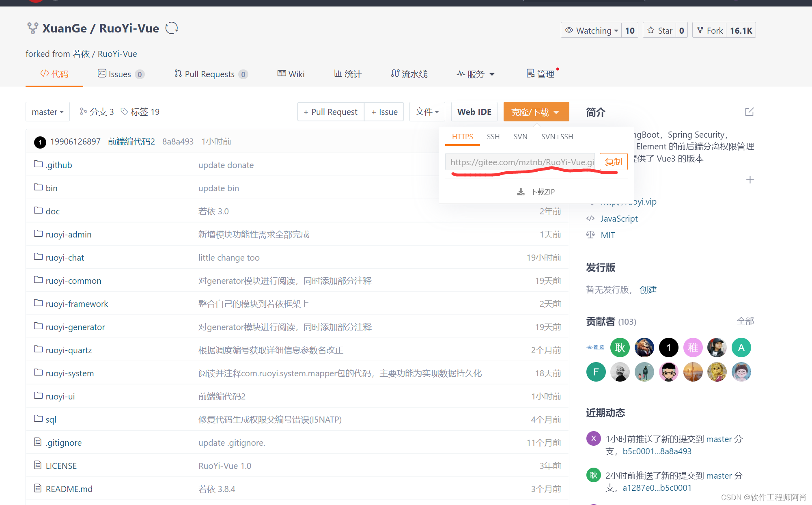Click inside the clone URL input field

[519, 162]
